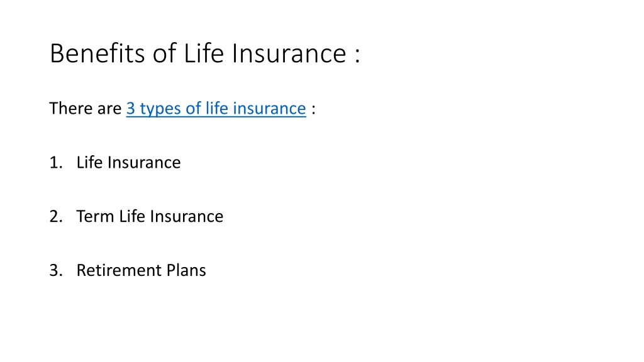Screen dimensions: 644x362
Task: Click the word "insurance" inside the blue hyperlink
Action: [x=269, y=109]
